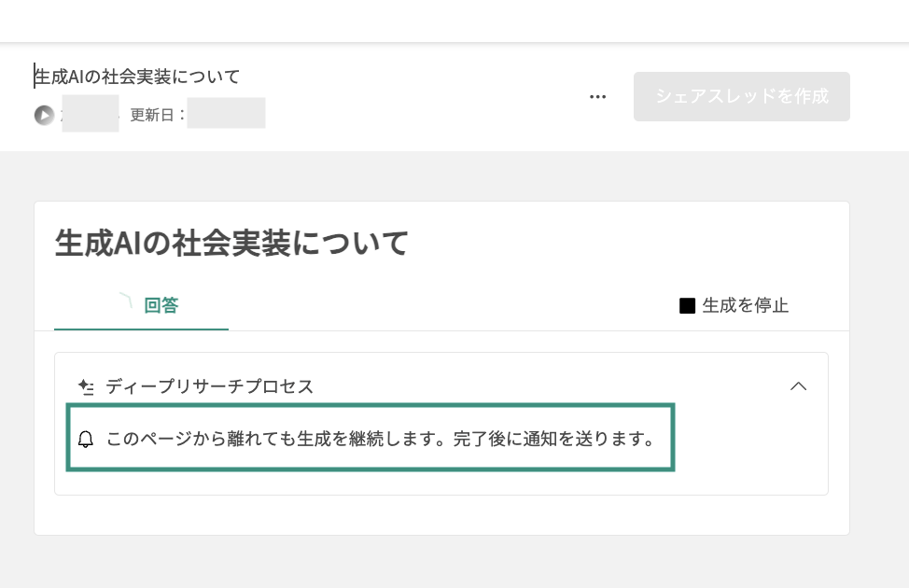Click the black stop square icon
This screenshot has height=588, width=909.
pos(687,305)
